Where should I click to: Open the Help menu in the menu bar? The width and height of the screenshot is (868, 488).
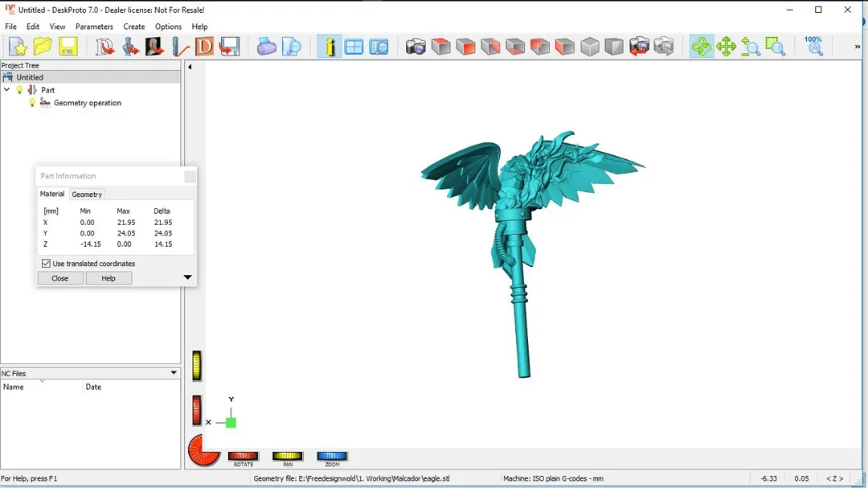[x=199, y=27]
